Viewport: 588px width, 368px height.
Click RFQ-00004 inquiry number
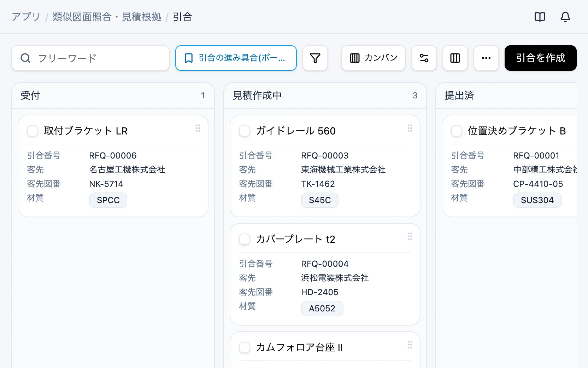coord(325,264)
